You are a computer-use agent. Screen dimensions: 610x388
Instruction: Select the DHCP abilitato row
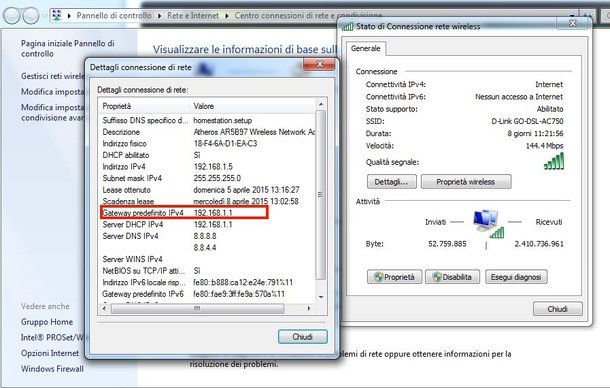[208, 155]
